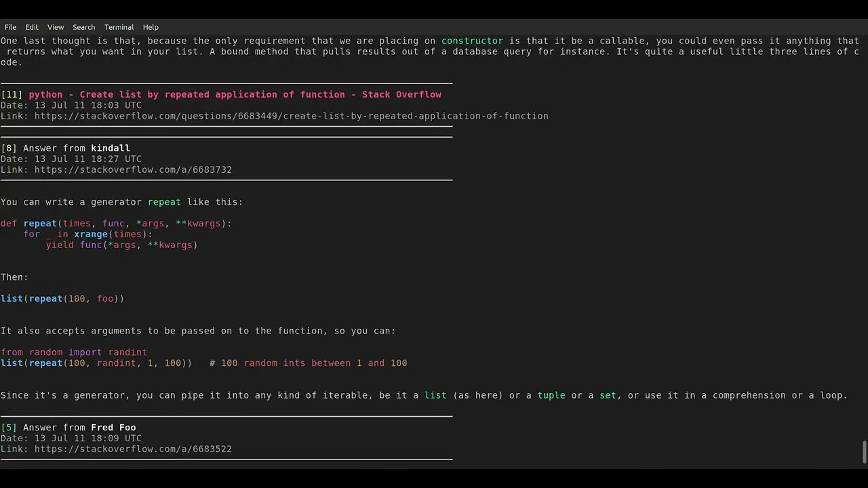
Task: Click the author name Fred Foo
Action: pos(113,427)
